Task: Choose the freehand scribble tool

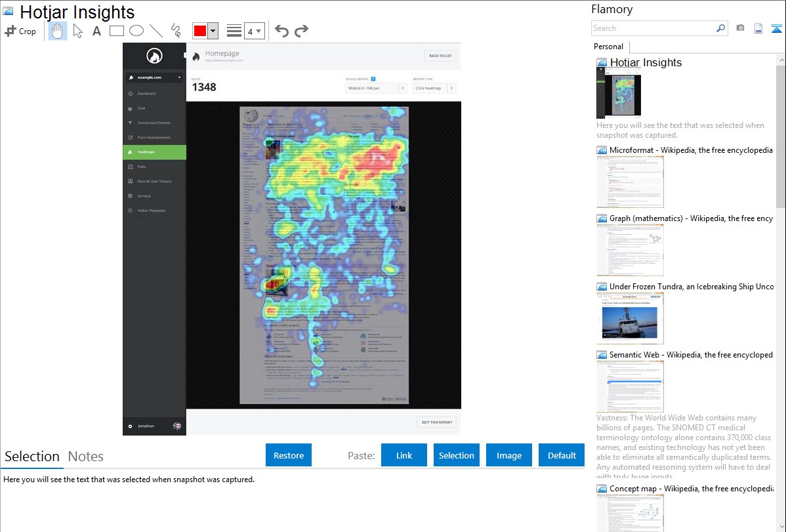Action: [176, 31]
